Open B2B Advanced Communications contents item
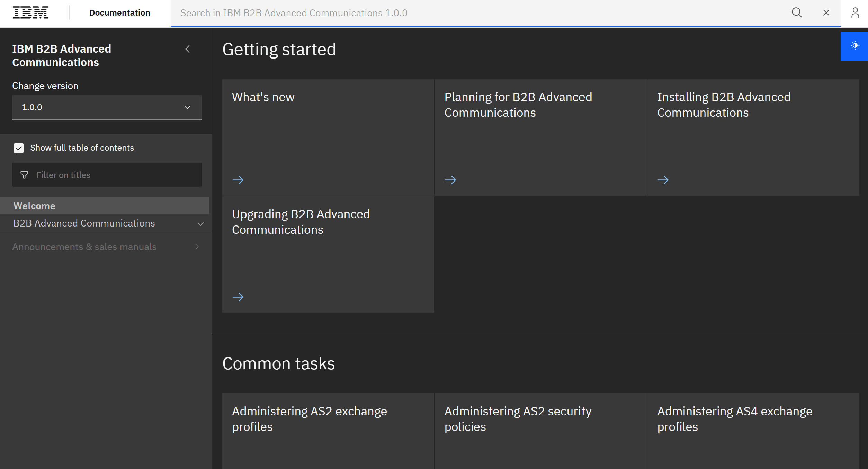 tap(84, 223)
